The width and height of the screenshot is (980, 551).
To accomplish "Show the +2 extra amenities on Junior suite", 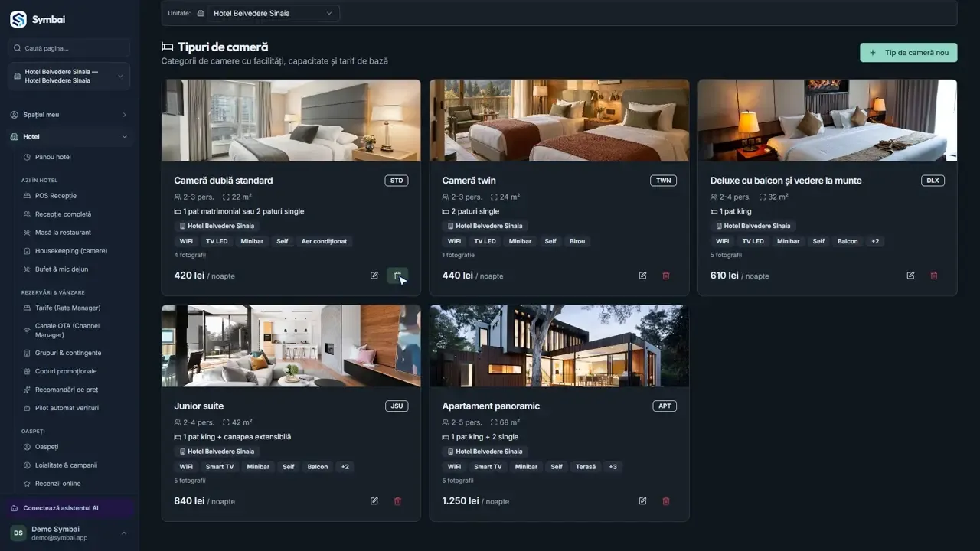I will 345,467.
